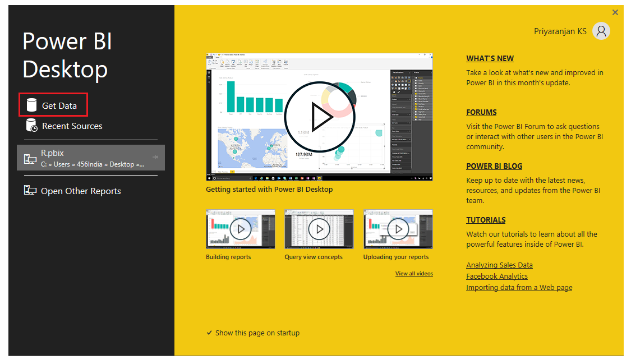This screenshot has width=631, height=364.
Task: Open Importing data from a Web page
Action: click(519, 288)
